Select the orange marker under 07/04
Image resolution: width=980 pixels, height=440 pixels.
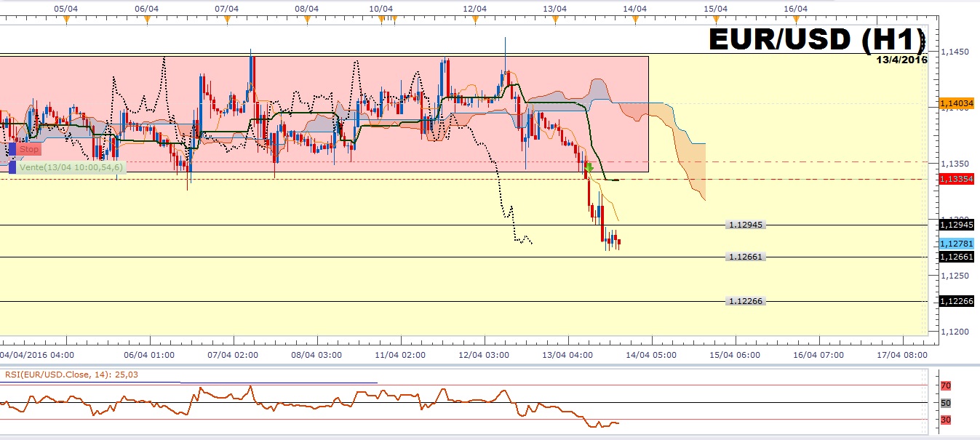point(227,20)
